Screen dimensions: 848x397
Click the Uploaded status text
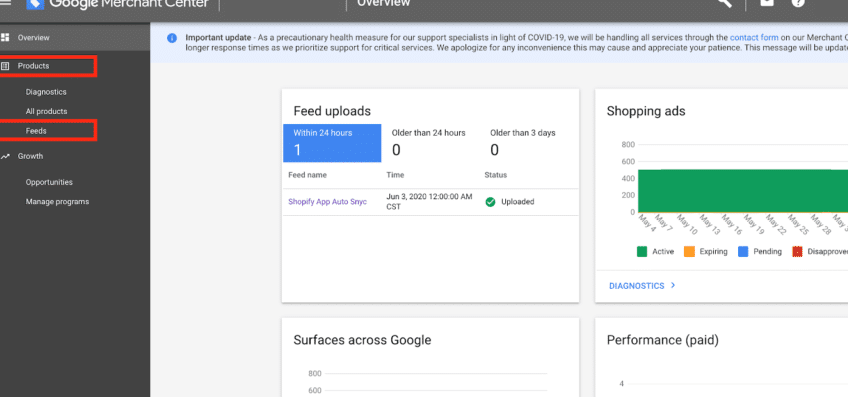pyautogui.click(x=518, y=202)
